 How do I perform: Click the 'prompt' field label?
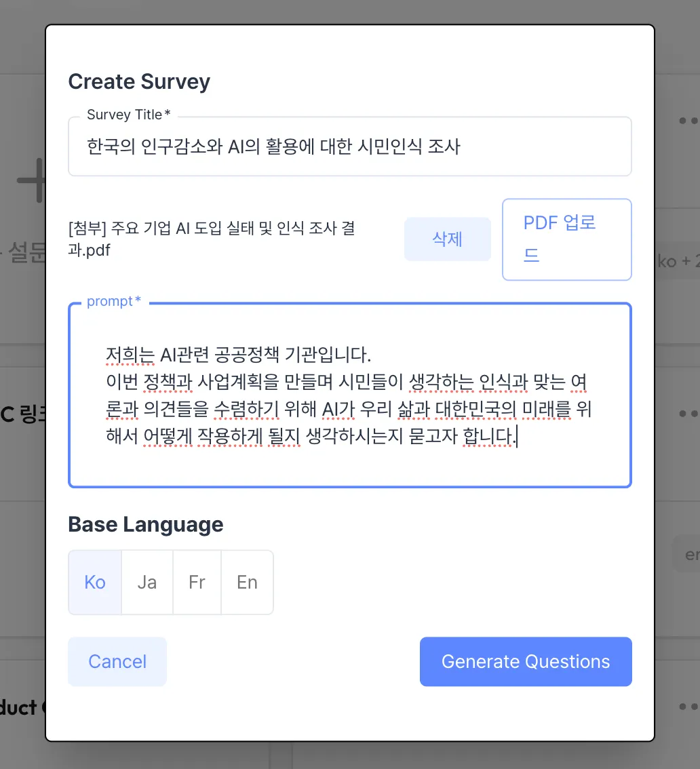114,301
